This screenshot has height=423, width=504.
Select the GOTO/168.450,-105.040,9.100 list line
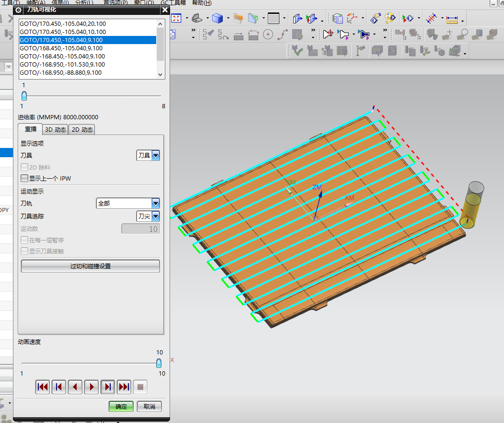coord(61,48)
